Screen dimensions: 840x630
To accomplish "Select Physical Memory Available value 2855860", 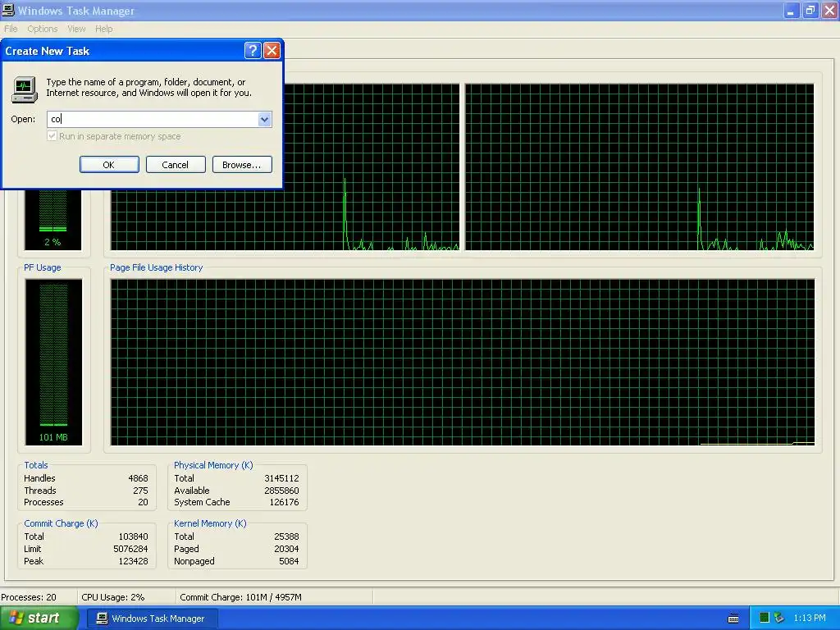I will click(281, 491).
